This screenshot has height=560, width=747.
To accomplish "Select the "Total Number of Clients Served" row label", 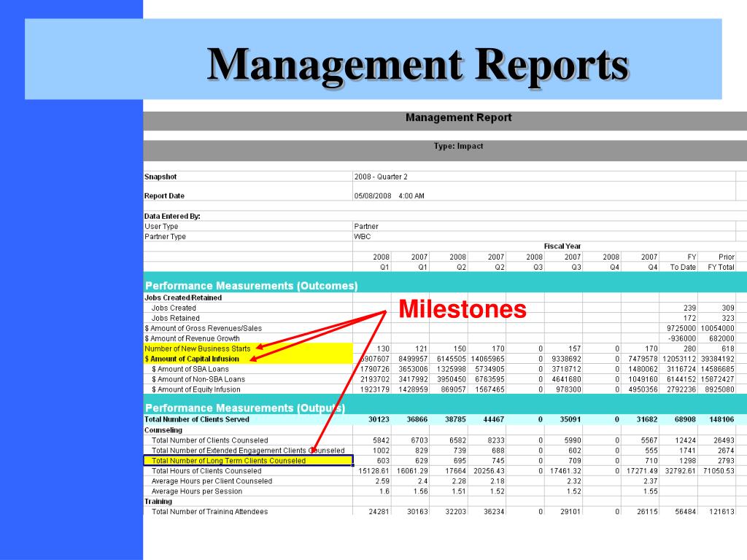I will pyautogui.click(x=197, y=419).
